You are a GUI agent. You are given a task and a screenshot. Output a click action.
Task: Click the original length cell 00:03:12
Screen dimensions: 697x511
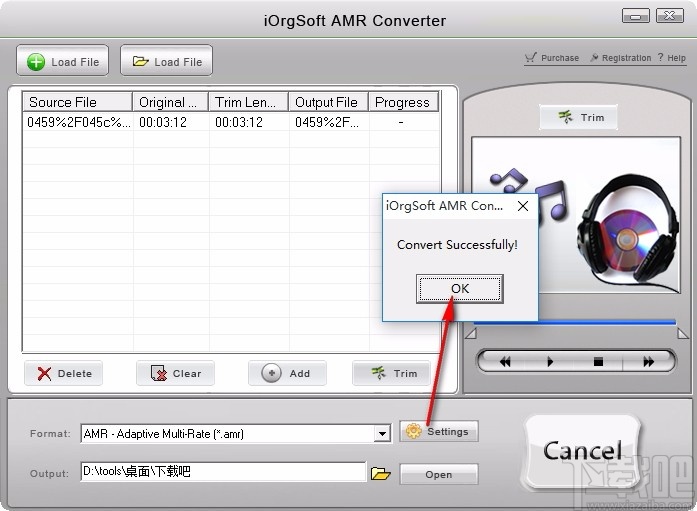click(163, 122)
